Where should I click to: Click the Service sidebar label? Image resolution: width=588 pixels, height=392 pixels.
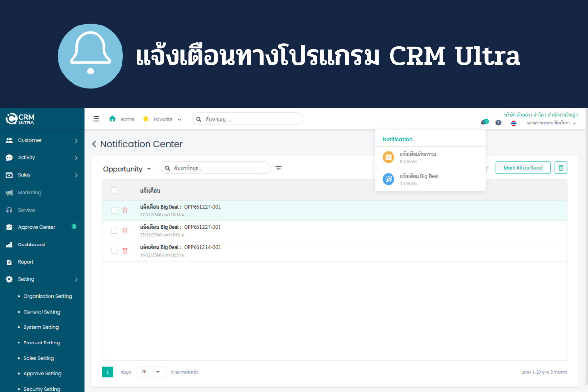point(26,210)
